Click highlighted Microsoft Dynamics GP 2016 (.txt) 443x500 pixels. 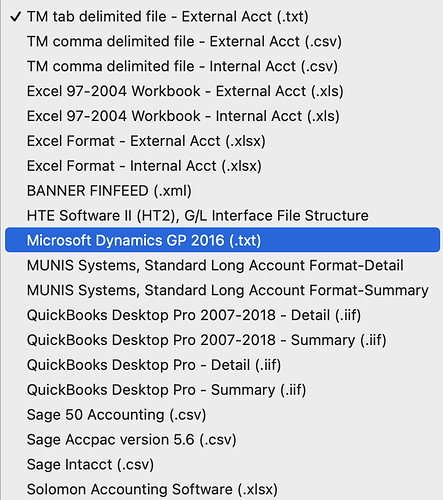tap(222, 240)
